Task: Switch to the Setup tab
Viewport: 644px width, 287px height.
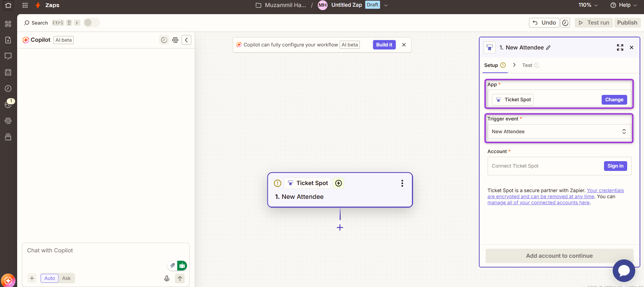Action: click(495, 65)
